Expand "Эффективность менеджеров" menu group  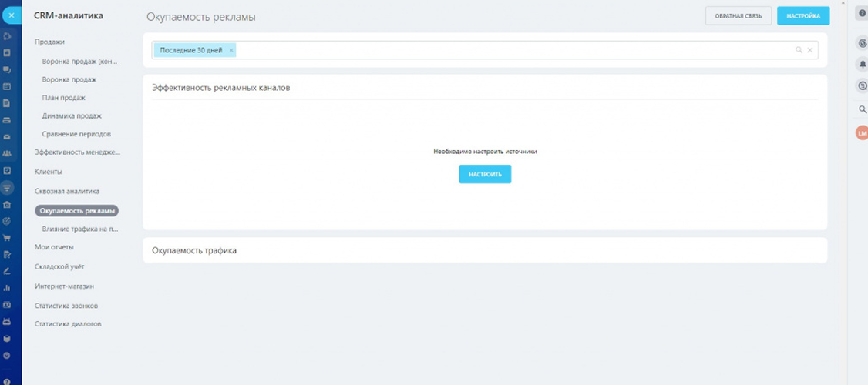[x=77, y=152]
